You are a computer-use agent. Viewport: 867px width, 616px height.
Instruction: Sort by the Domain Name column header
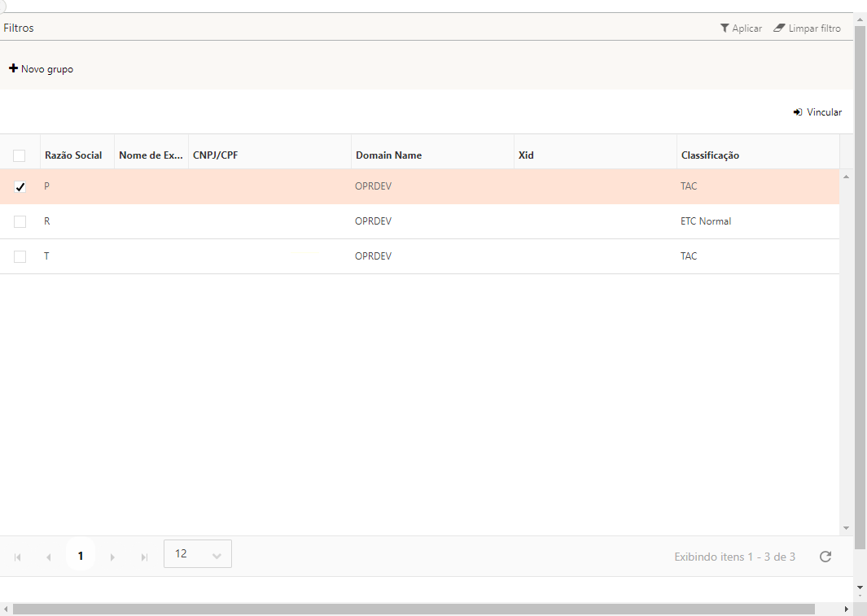388,155
